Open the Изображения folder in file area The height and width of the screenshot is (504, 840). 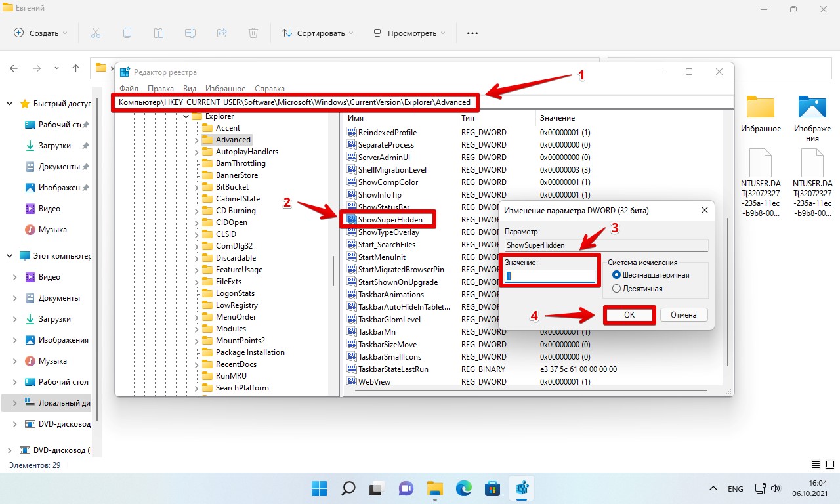(x=812, y=108)
